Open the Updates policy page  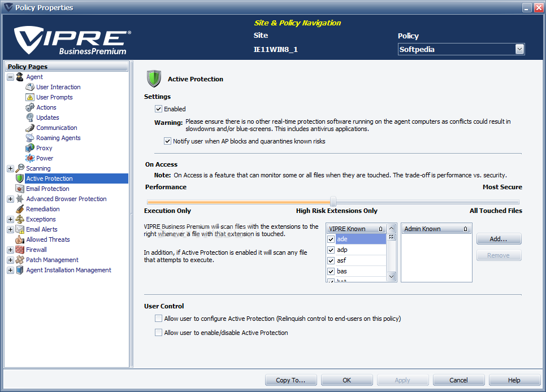47,117
